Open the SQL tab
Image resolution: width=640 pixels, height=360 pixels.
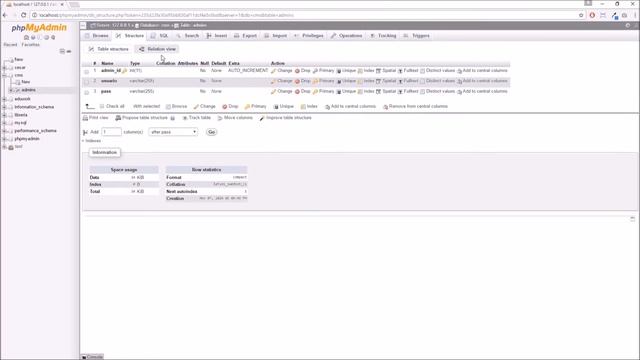[160, 36]
